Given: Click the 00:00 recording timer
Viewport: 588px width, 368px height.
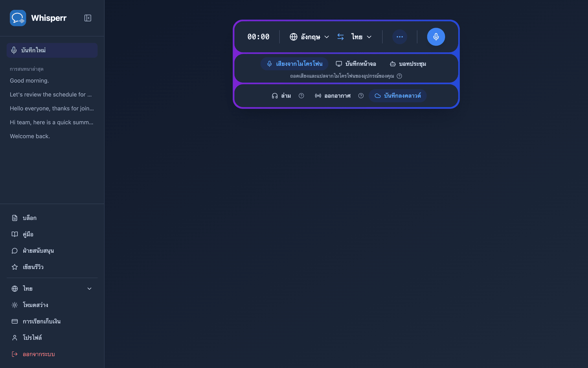Looking at the screenshot, I should 258,37.
